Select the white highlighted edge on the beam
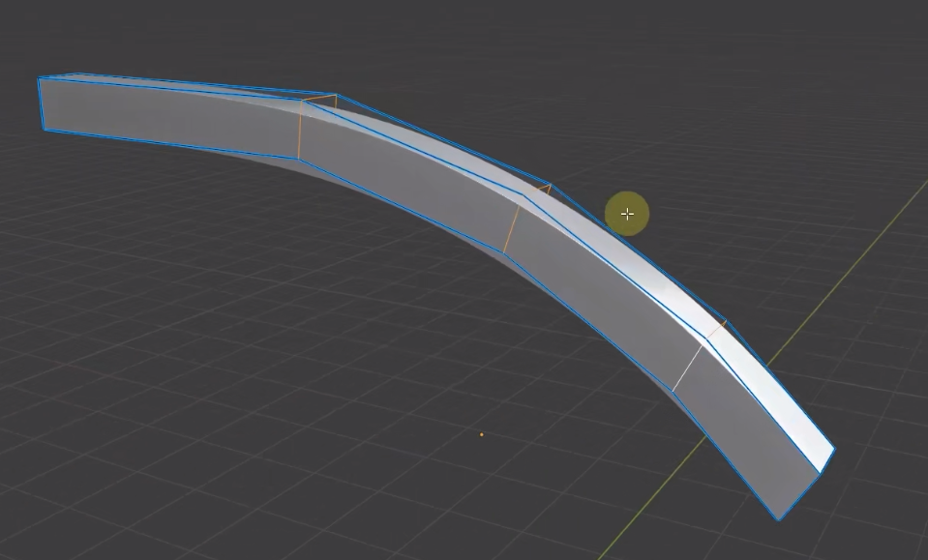This screenshot has height=560, width=928. click(x=688, y=368)
